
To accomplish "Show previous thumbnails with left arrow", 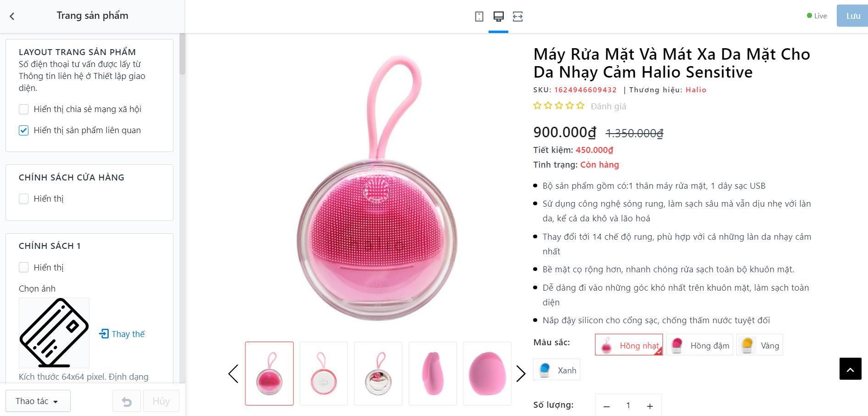I will (x=233, y=373).
